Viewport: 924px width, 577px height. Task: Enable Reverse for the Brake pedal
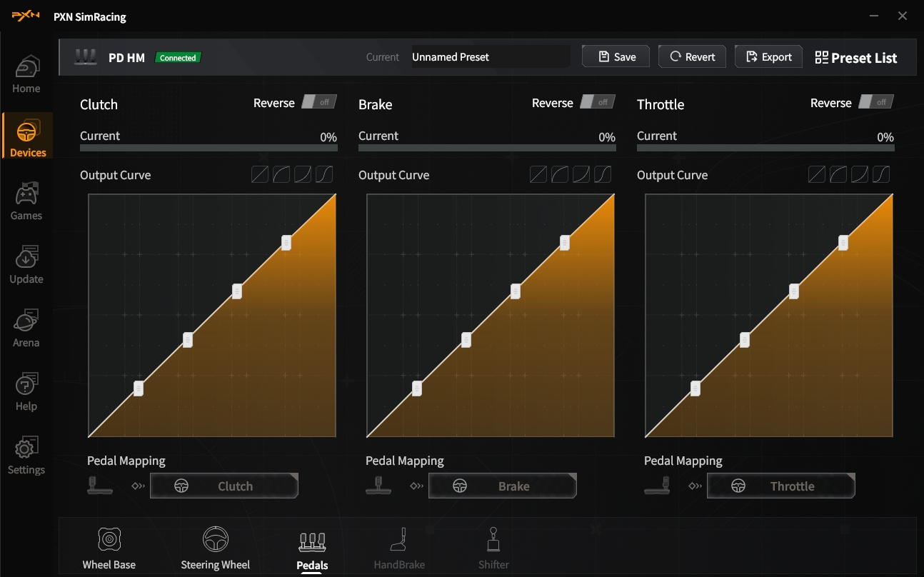click(597, 102)
